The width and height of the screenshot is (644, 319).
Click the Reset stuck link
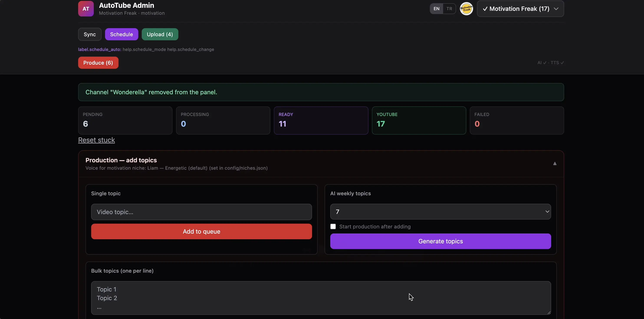97,140
